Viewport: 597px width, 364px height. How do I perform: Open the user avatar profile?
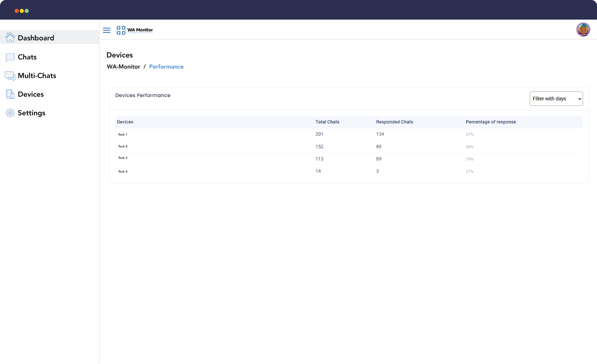tap(583, 29)
